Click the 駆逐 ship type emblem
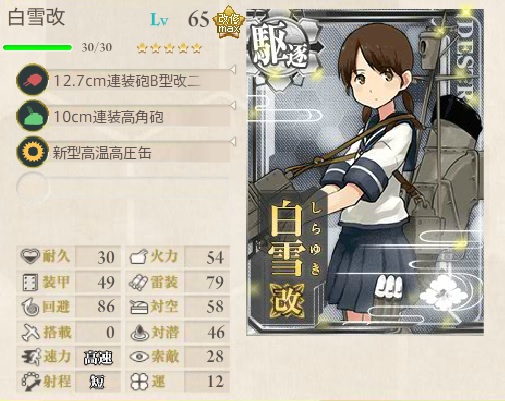Image resolution: width=505 pixels, height=401 pixels. pos(284,47)
